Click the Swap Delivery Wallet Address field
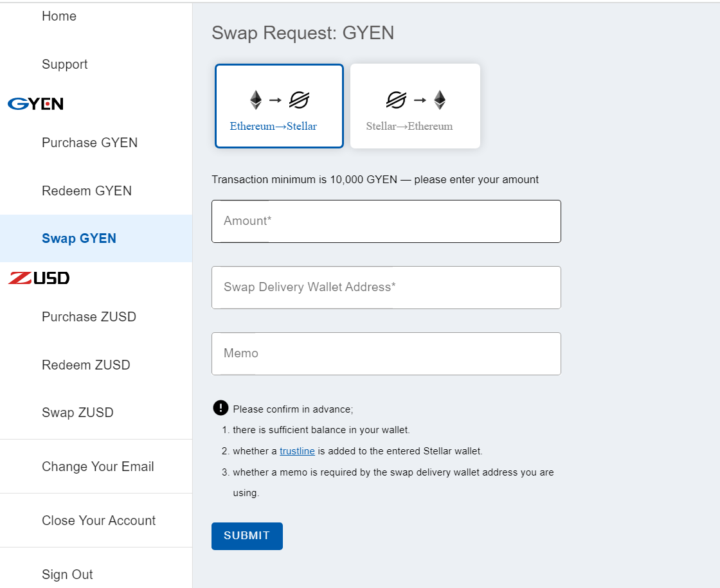Screen dimensions: 720x588 pos(386,287)
